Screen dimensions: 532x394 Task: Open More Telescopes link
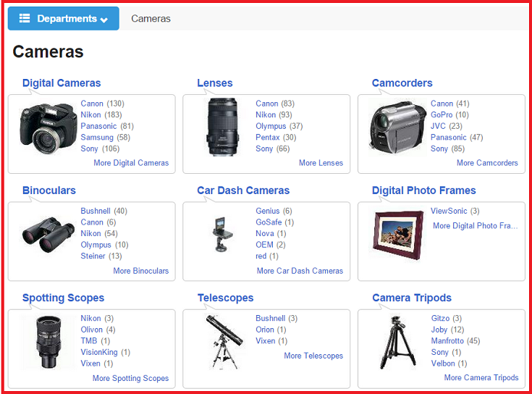click(313, 356)
